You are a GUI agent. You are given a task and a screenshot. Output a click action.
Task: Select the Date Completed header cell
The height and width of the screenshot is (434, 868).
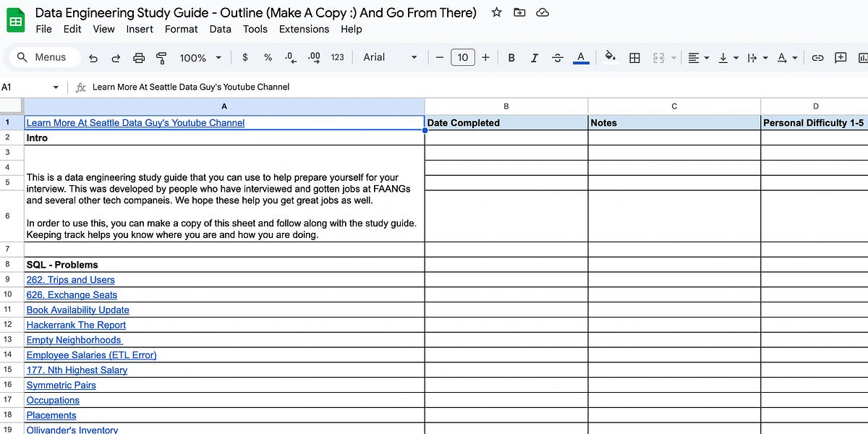506,123
